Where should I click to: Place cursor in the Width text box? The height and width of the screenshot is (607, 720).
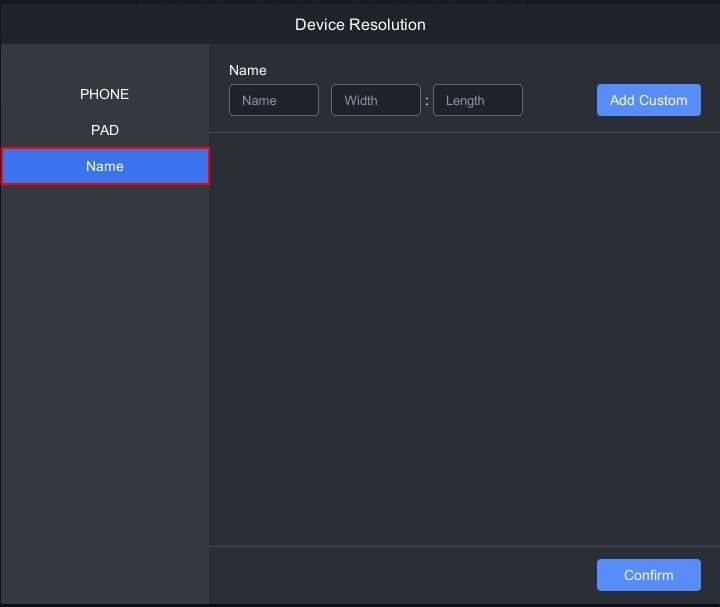[x=375, y=100]
